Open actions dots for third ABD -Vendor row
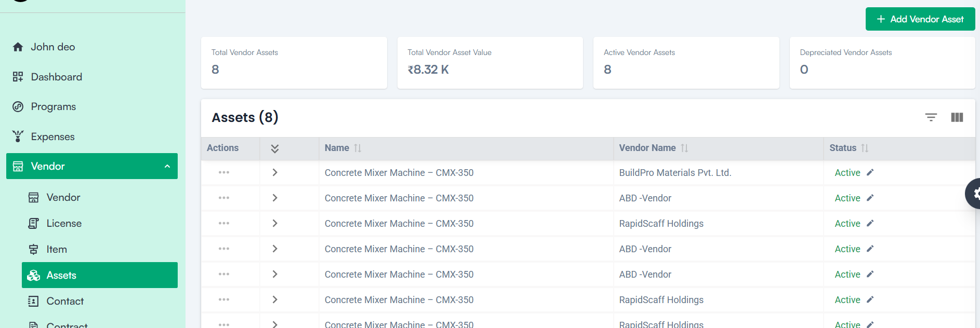 224,274
